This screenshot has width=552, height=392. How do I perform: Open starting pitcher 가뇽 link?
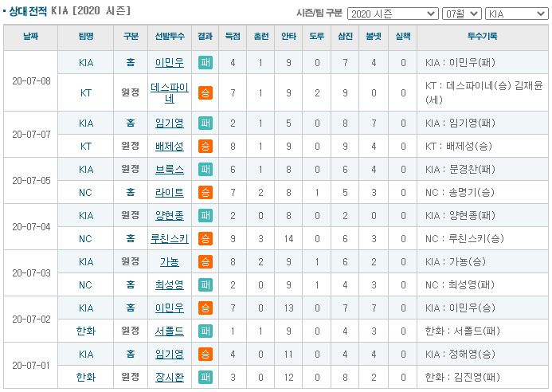[170, 261]
